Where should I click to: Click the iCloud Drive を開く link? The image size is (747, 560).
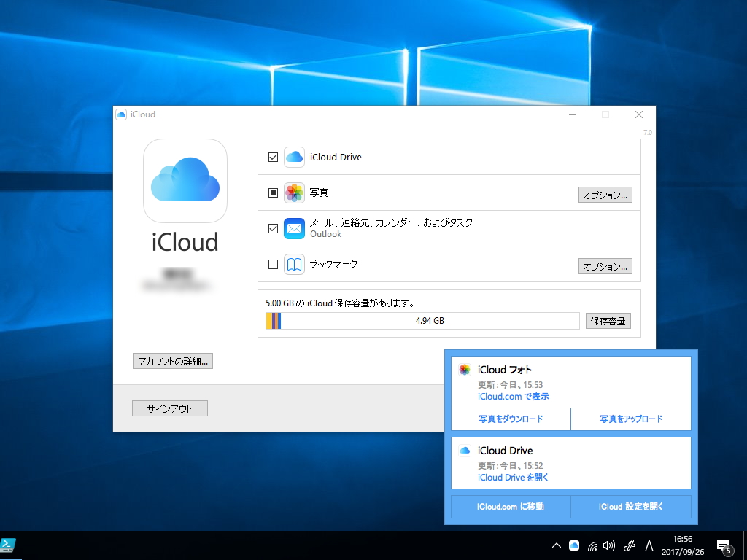512,477
